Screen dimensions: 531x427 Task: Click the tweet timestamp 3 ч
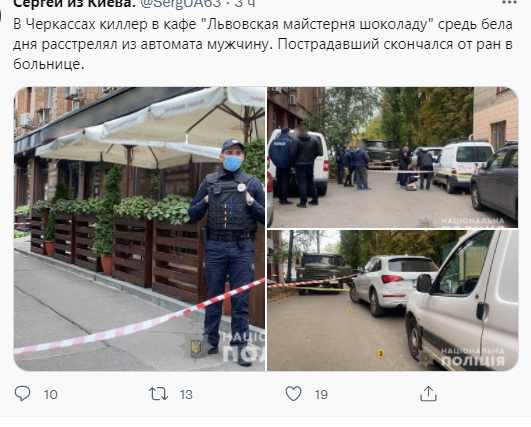[x=245, y=3]
